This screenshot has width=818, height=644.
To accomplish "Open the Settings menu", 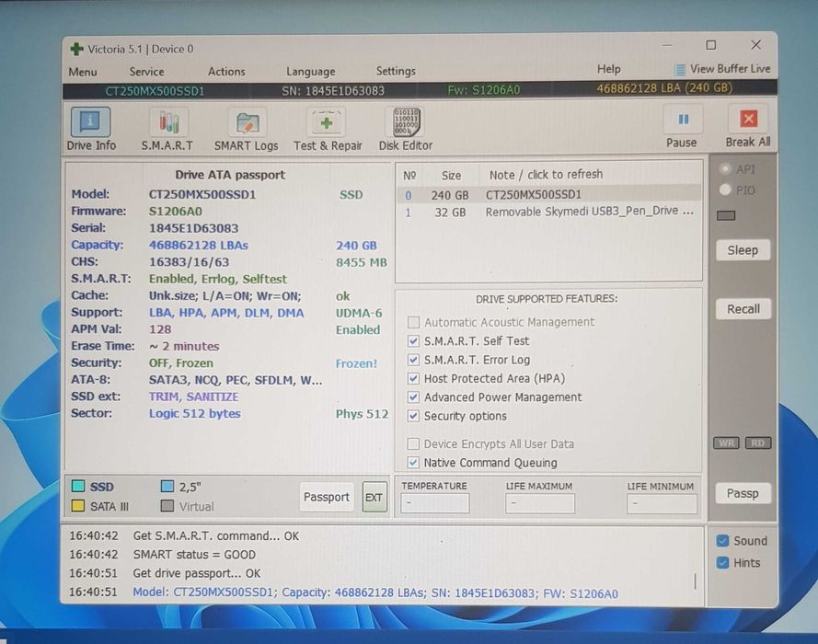I will pos(396,71).
